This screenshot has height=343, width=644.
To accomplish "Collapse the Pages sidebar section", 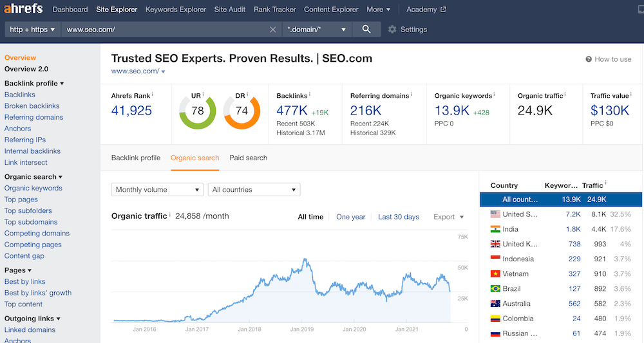I will [18, 270].
